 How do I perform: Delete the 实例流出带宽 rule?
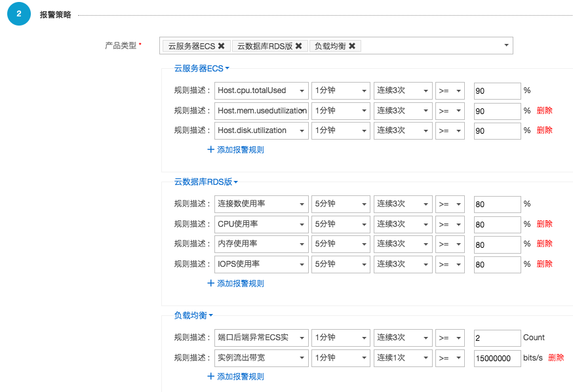(556, 358)
